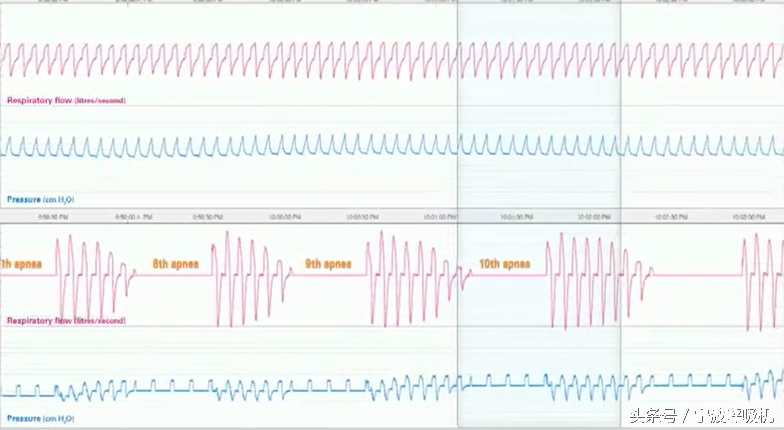Click the 9th apnea label
This screenshot has height=430, width=784.
(x=328, y=264)
